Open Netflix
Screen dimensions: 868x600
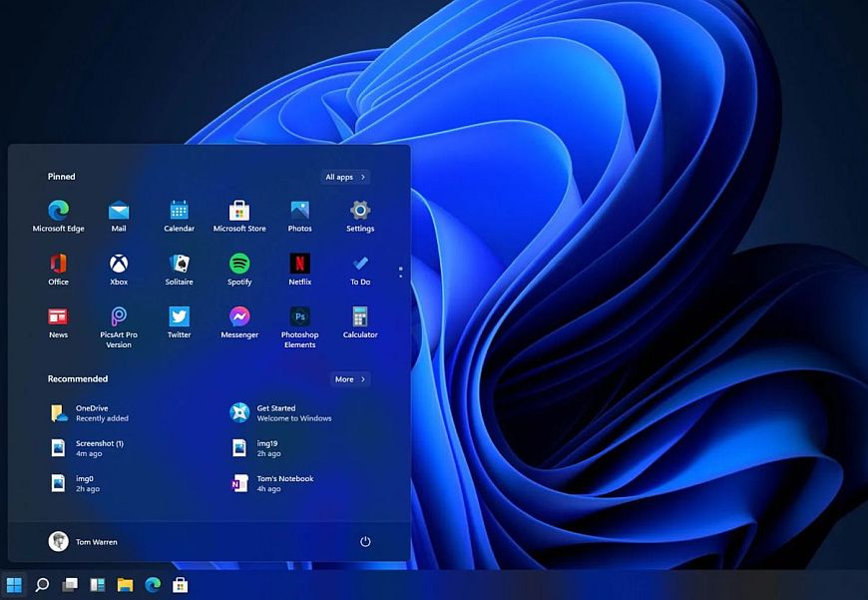[x=299, y=270]
